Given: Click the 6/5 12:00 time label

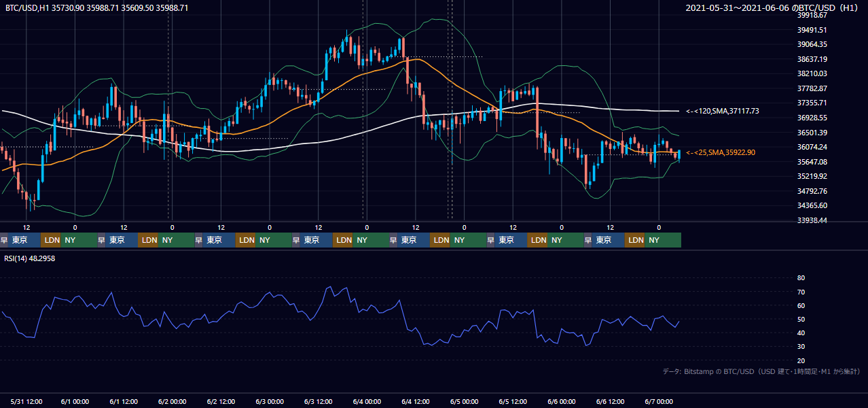Looking at the screenshot, I should [513, 401].
